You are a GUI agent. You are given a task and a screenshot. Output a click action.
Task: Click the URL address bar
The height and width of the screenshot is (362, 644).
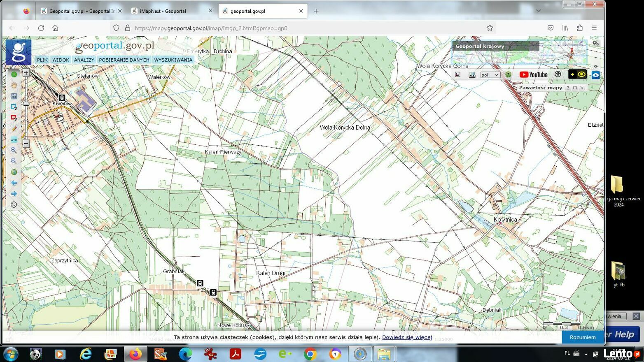(x=303, y=28)
